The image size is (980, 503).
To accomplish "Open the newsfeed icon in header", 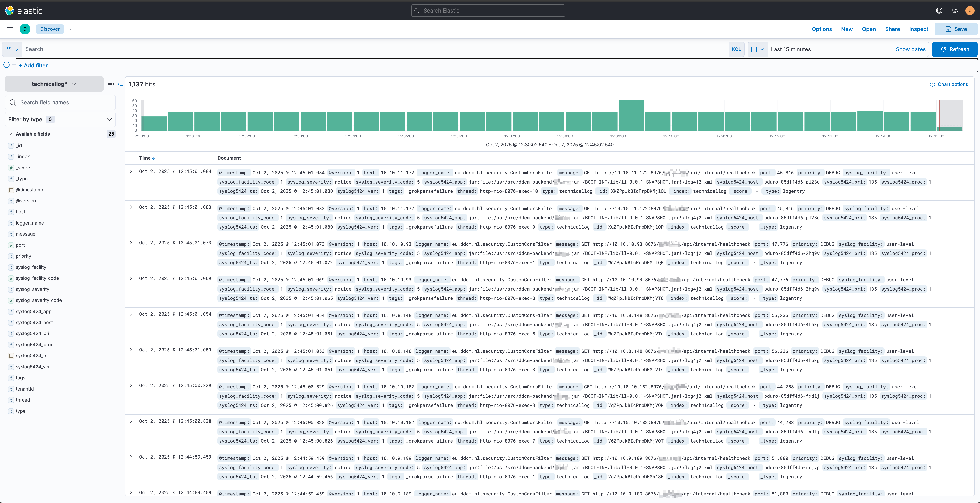I will [955, 11].
